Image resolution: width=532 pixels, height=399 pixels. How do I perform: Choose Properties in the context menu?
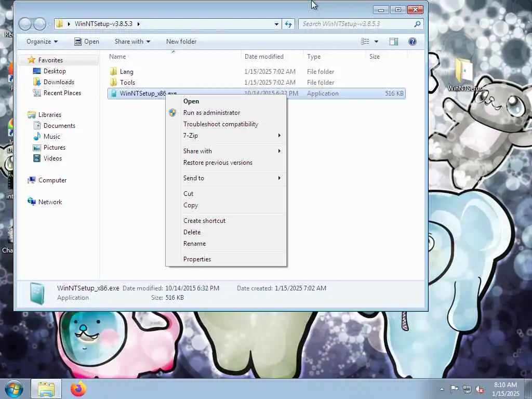click(227, 259)
